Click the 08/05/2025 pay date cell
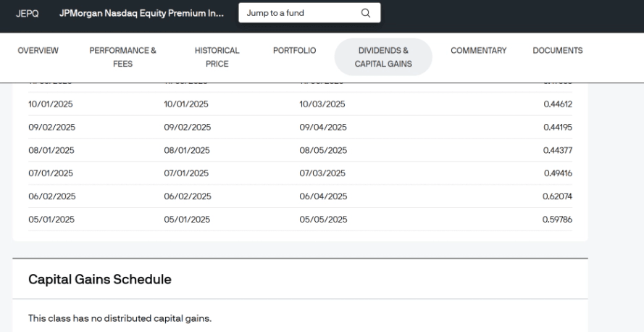644x332 pixels. pyautogui.click(x=323, y=150)
